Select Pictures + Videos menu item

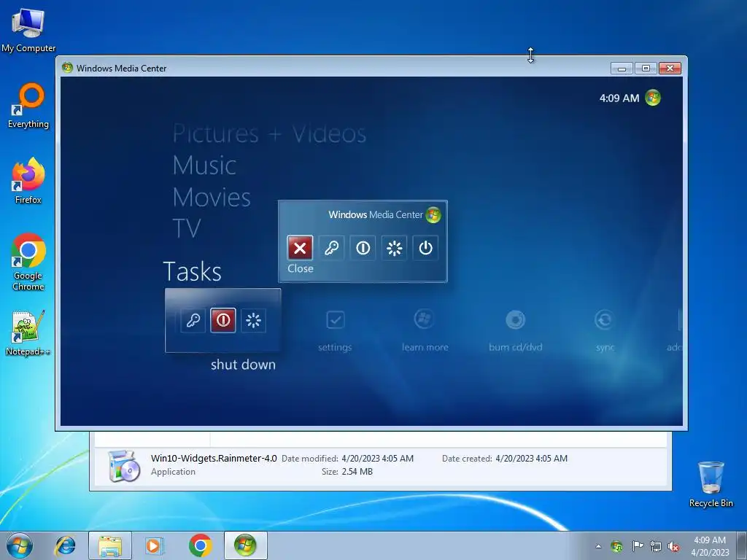pyautogui.click(x=270, y=134)
